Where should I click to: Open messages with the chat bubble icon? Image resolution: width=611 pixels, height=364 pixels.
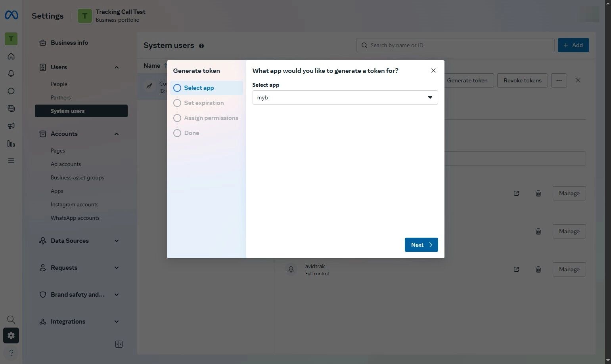(x=11, y=91)
